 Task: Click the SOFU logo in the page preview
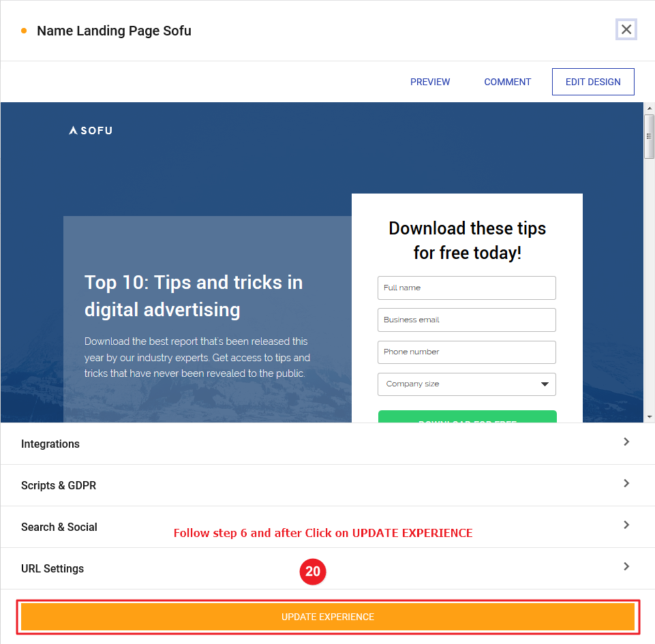click(x=91, y=130)
